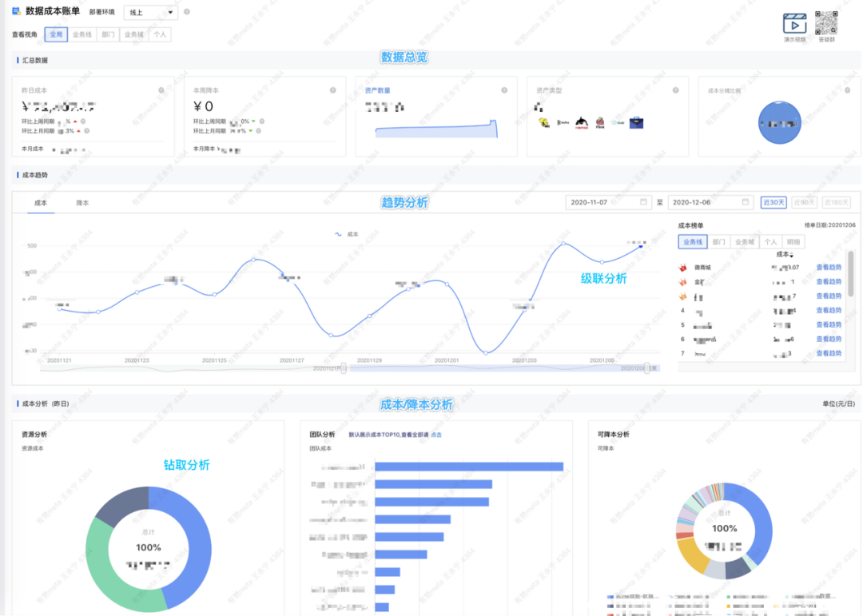Click top bar in 团队成本 chart
Screen dimensions: 863x616
pyautogui.click(x=469, y=467)
